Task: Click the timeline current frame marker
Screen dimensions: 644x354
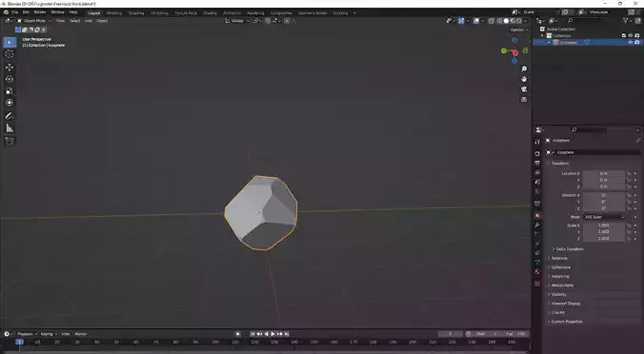Action: pos(19,342)
